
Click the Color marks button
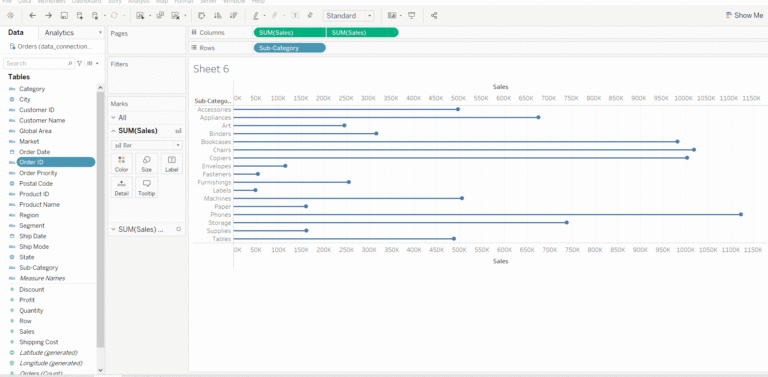pyautogui.click(x=121, y=164)
